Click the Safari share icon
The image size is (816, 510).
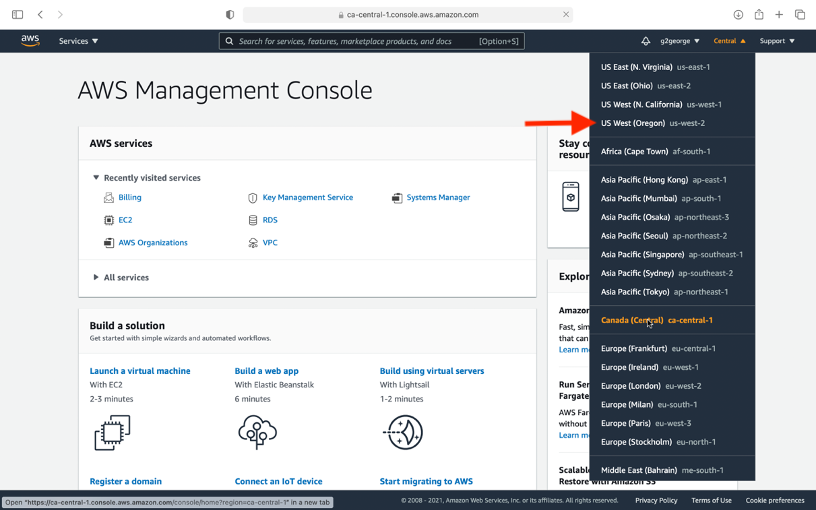pyautogui.click(x=759, y=14)
